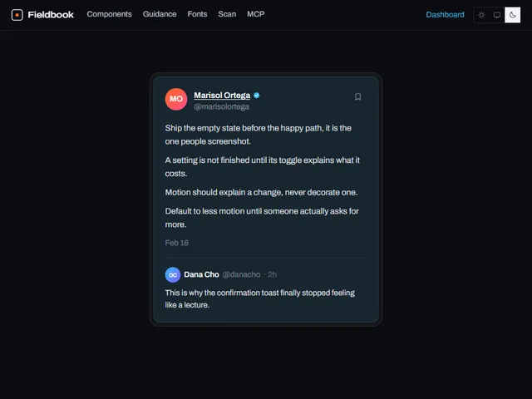Viewport: 532px width, 399px height.
Task: Click the @marisolortega handle
Action: 221,106
